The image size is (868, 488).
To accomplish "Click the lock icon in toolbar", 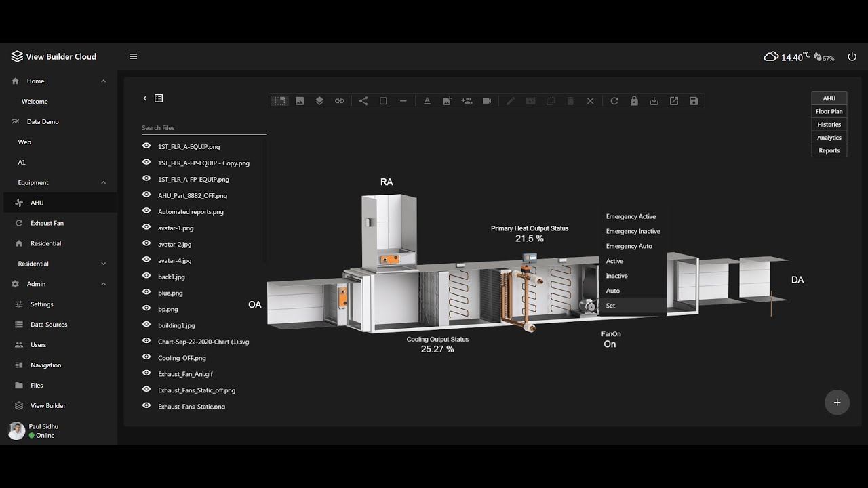I will 634,101.
